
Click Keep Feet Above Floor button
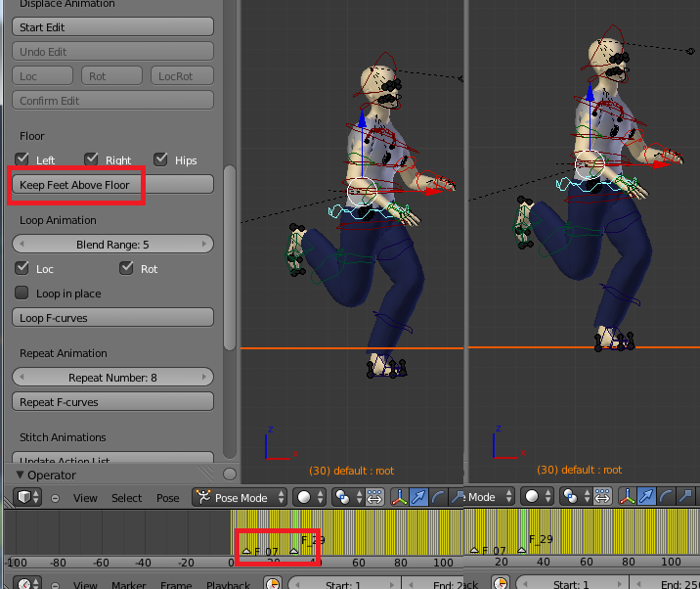[x=113, y=185]
